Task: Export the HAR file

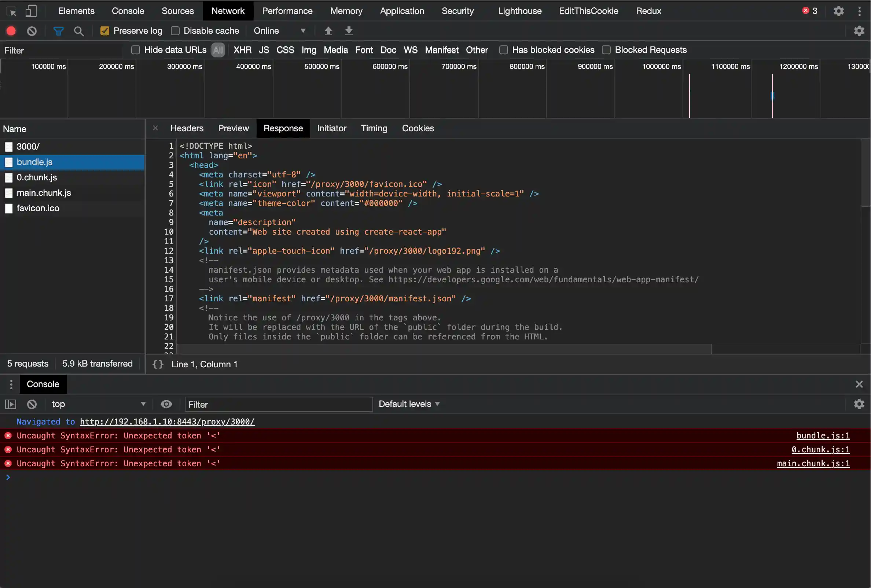Action: tap(349, 31)
